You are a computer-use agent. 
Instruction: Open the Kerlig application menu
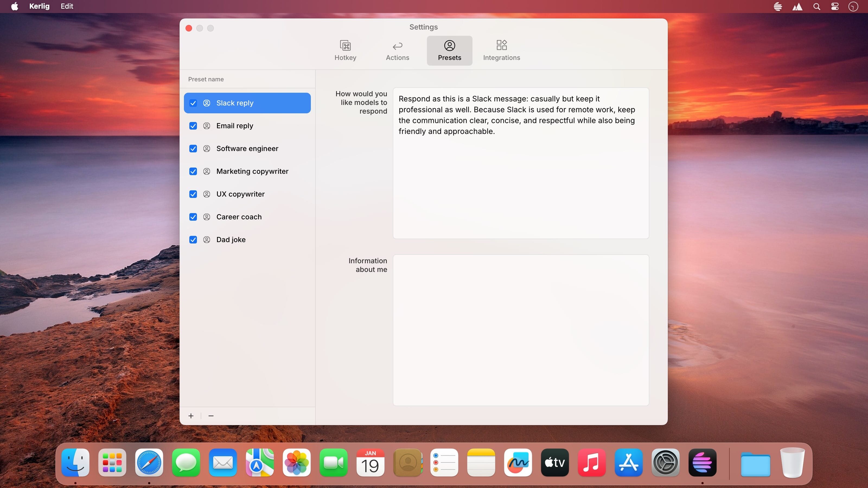click(39, 7)
